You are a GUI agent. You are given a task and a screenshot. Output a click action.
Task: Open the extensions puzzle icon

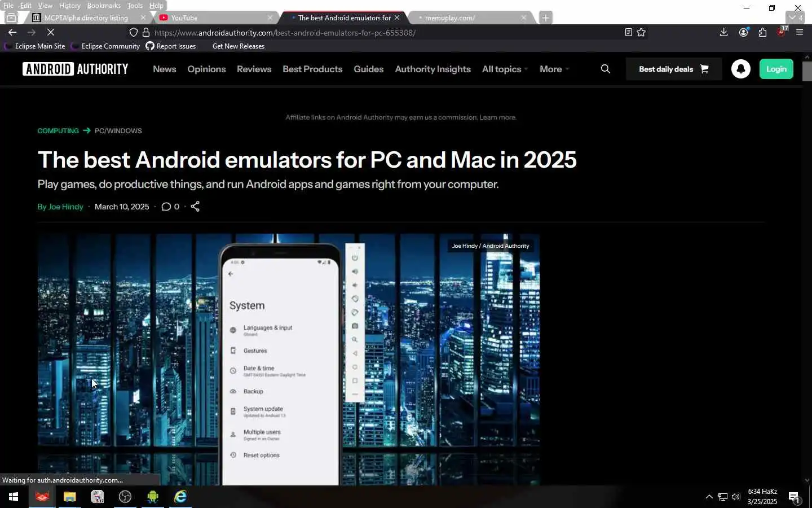coord(762,32)
